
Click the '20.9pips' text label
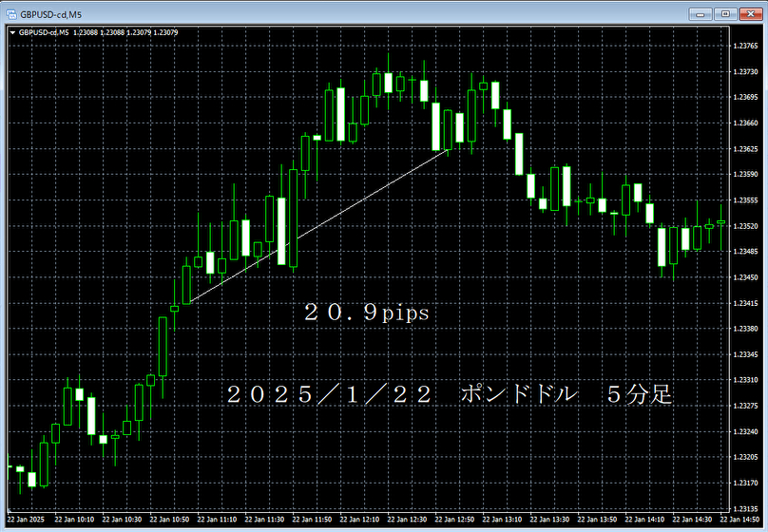point(366,313)
